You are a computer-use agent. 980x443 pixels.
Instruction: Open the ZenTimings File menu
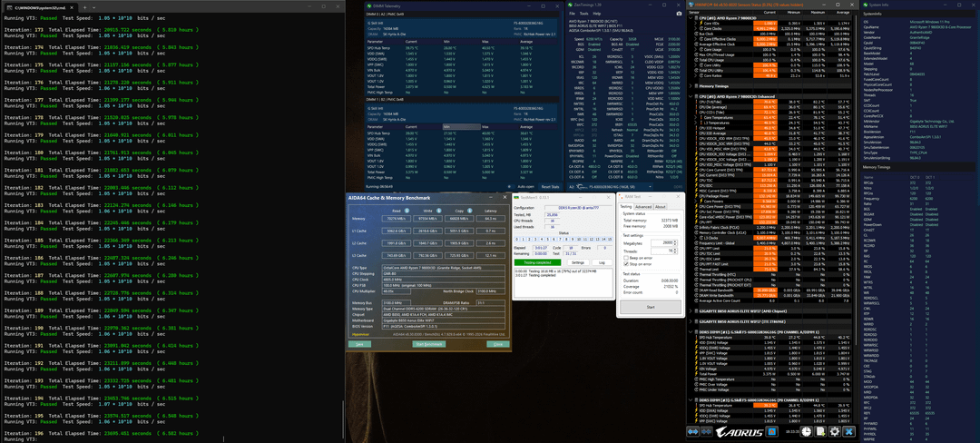point(572,14)
